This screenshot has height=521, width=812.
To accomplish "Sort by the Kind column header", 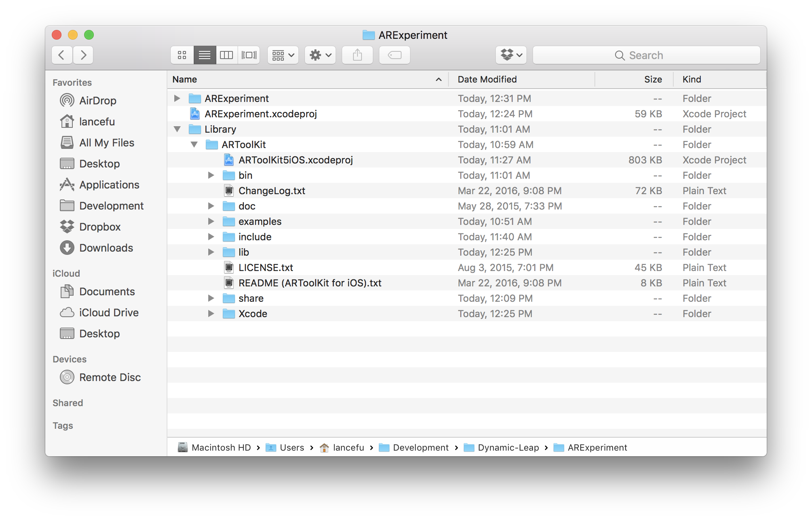I will (691, 80).
